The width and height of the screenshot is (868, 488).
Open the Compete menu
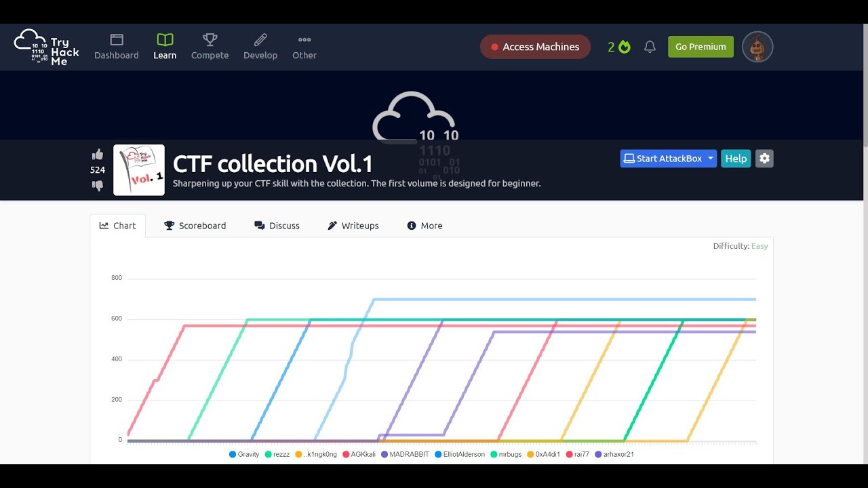[x=210, y=47]
